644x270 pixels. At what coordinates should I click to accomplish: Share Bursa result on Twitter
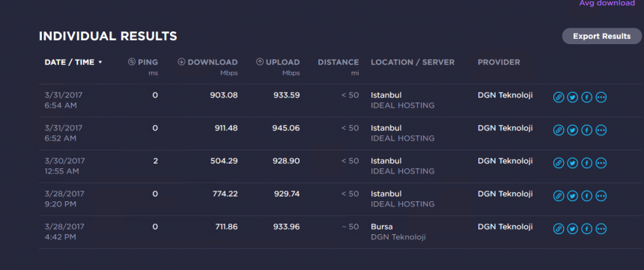pos(573,229)
